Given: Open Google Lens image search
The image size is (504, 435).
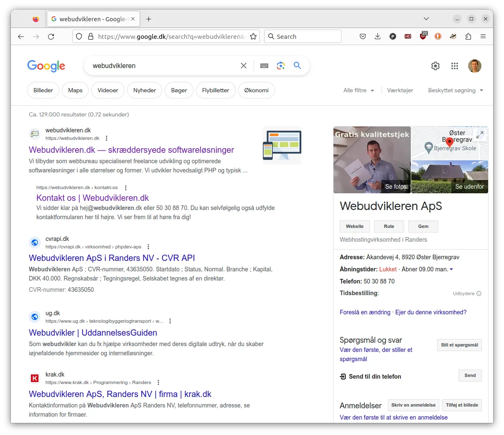Looking at the screenshot, I should point(280,66).
